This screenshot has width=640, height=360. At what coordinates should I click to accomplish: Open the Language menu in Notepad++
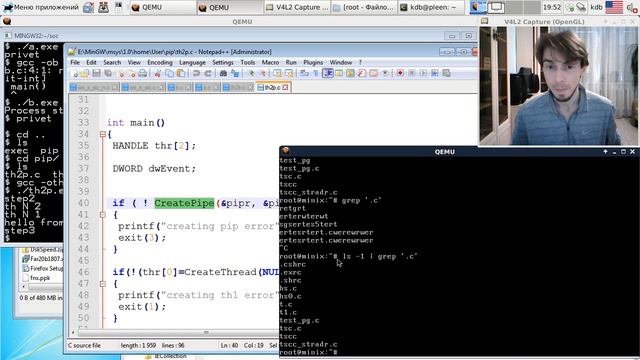point(192,62)
